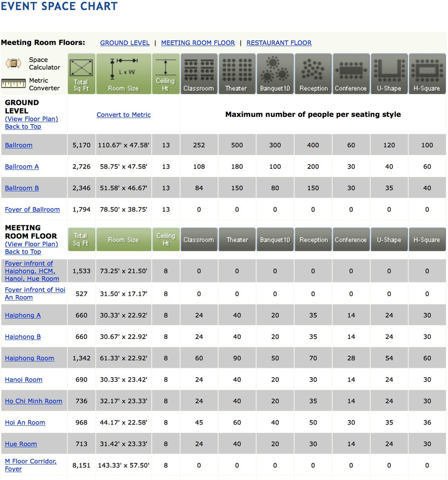Click the Ceiling Ht header icon

click(165, 73)
